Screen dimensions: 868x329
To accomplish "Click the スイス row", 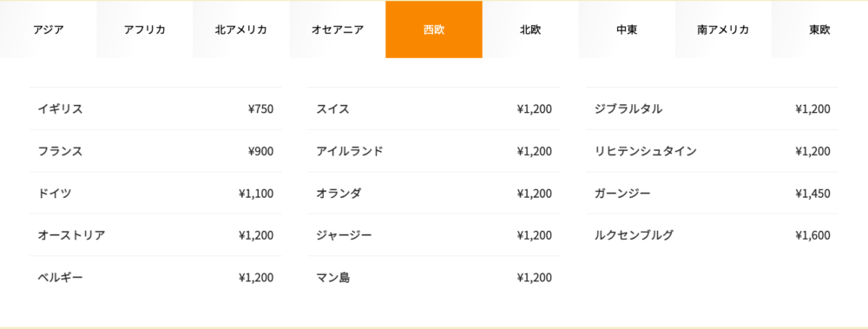I will [x=434, y=109].
